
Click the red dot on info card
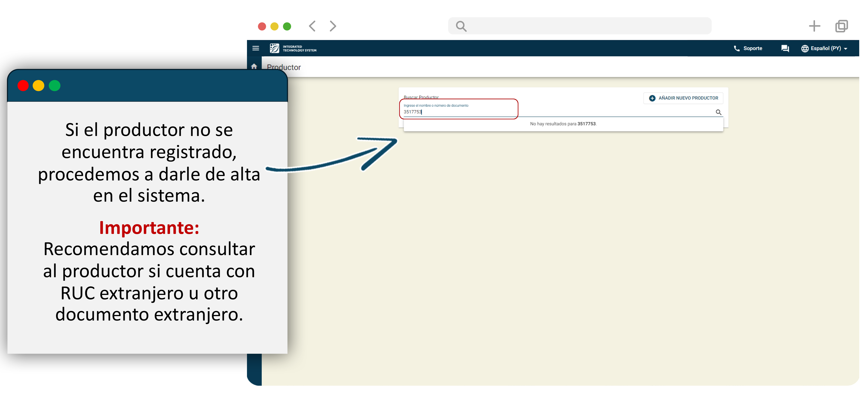(x=23, y=85)
